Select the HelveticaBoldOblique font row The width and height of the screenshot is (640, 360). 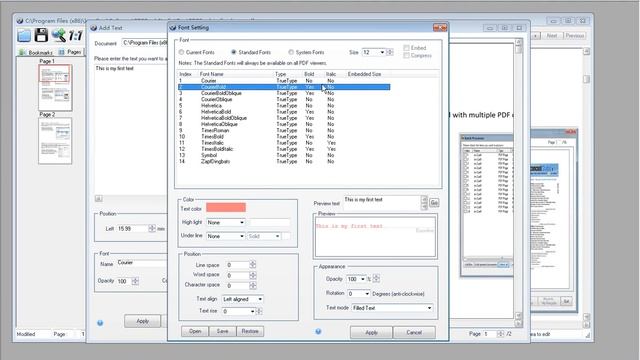coord(284,118)
